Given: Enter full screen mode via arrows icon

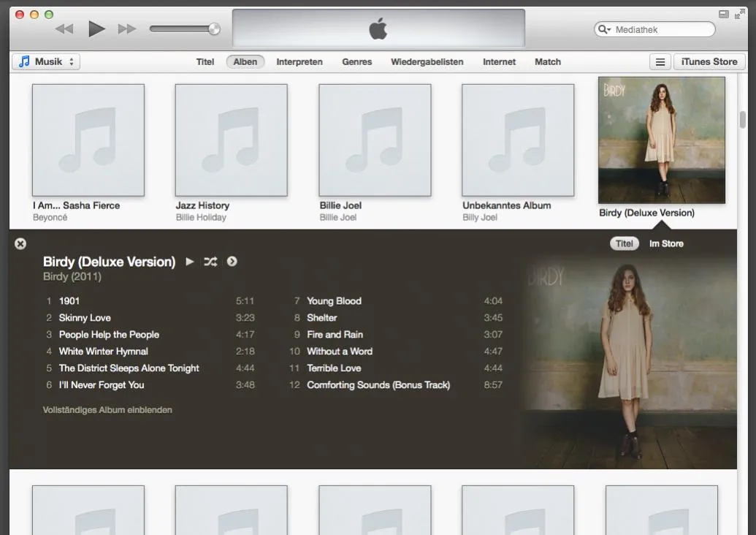Looking at the screenshot, I should tap(739, 15).
